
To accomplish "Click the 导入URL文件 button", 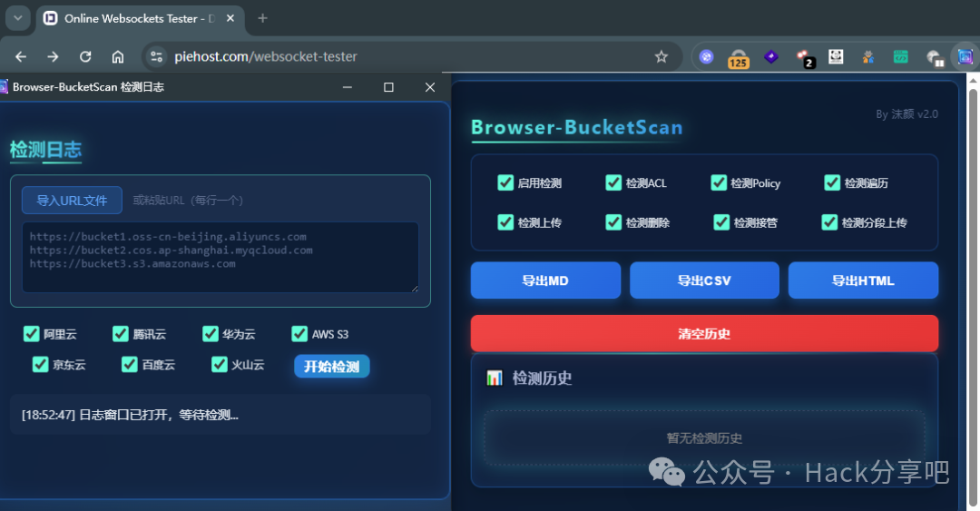I will pos(72,201).
